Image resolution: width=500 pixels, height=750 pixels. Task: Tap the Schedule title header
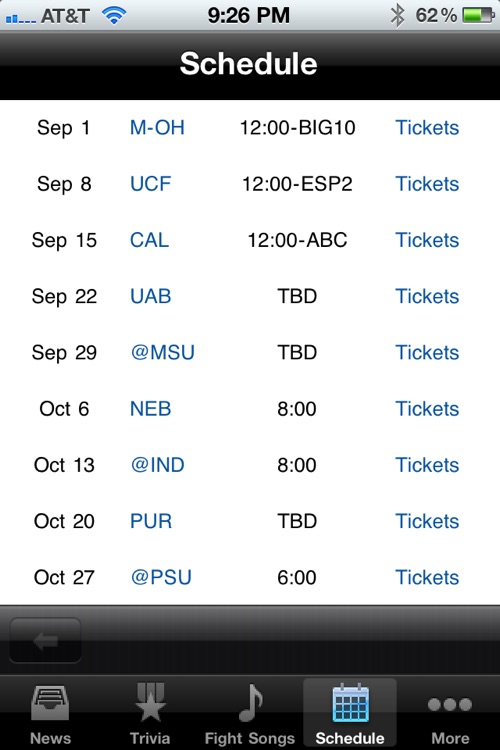248,64
